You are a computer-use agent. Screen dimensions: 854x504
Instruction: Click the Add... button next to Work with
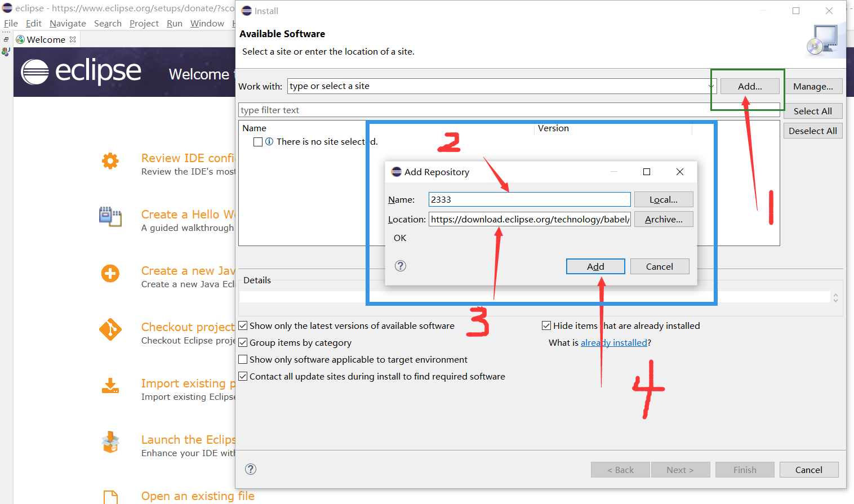coord(750,86)
